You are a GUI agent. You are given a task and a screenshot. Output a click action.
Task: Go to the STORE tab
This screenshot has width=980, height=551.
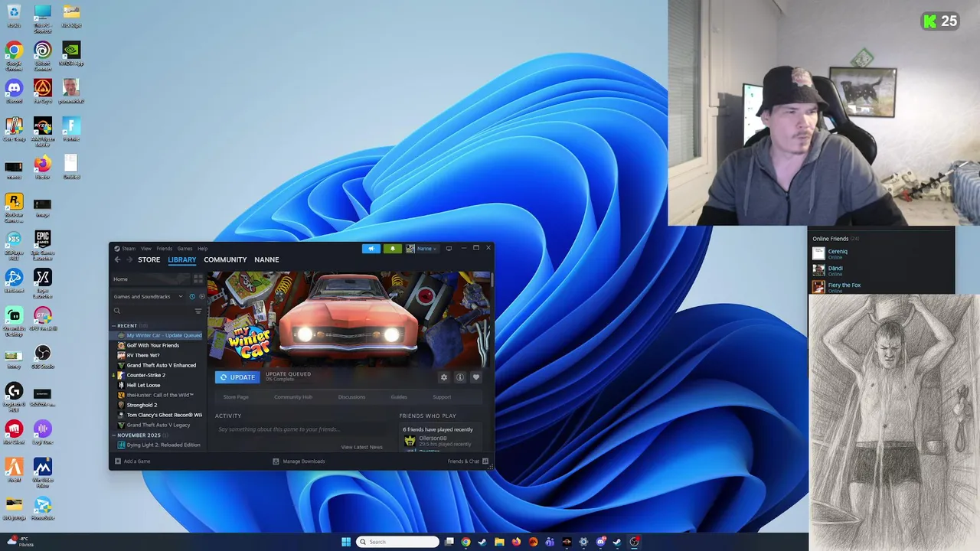click(149, 259)
